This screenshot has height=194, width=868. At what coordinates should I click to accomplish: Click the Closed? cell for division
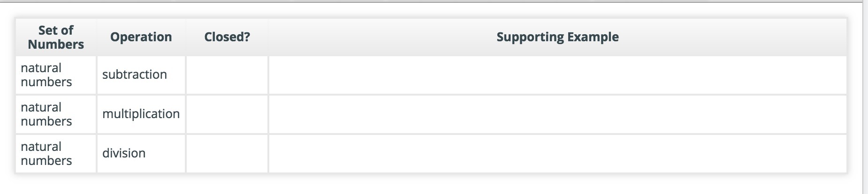pos(227,154)
